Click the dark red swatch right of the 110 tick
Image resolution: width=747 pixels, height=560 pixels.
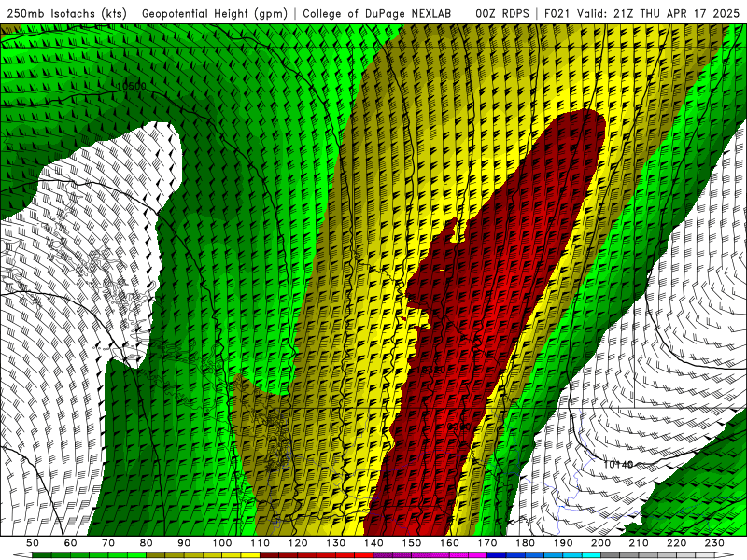tap(269, 555)
